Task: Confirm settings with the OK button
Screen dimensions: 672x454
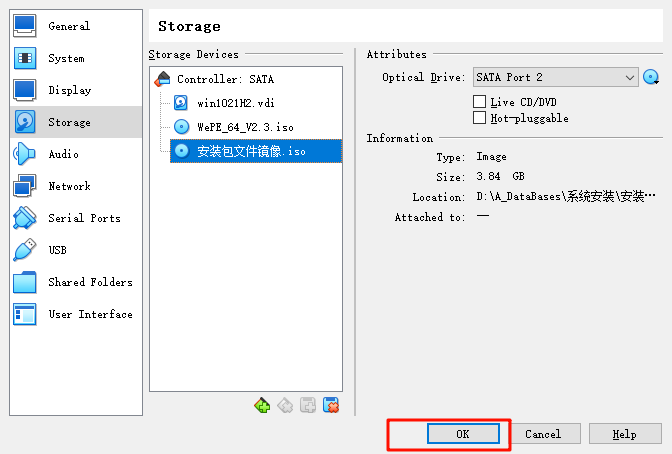Action: point(463,434)
